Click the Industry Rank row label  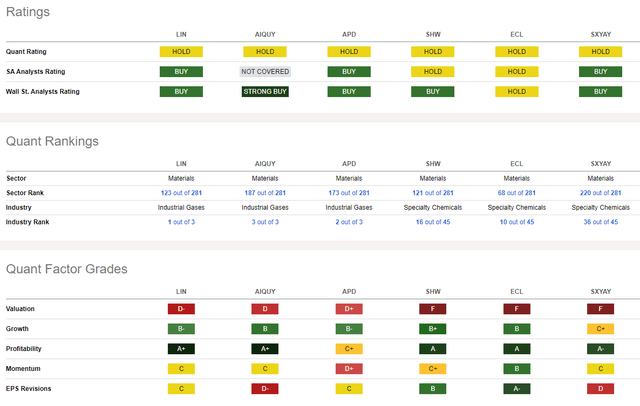point(27,222)
